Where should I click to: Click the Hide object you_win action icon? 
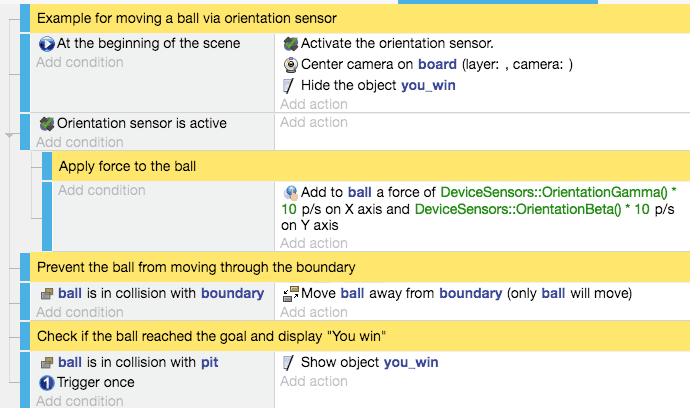point(290,85)
